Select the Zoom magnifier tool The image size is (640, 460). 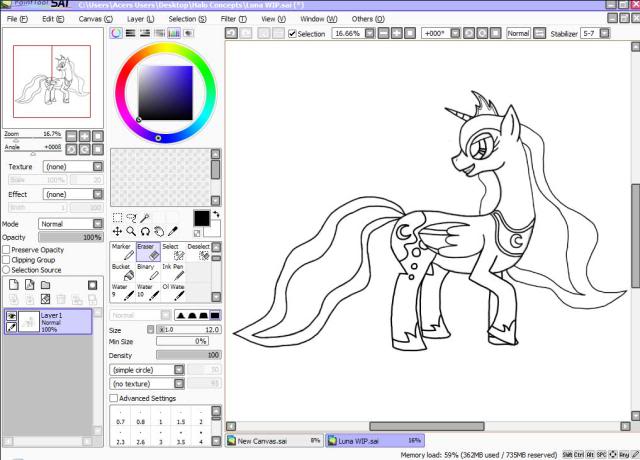coord(131,231)
